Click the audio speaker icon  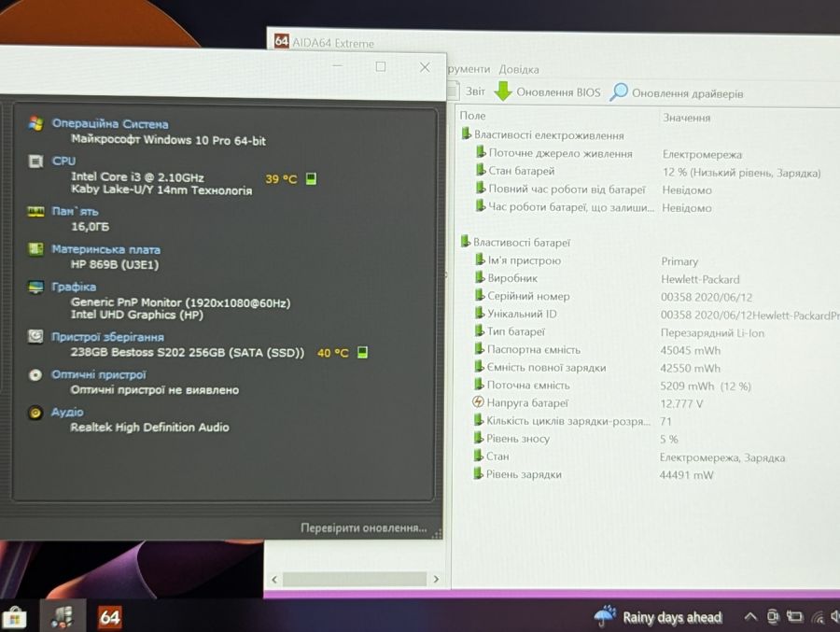35,413
